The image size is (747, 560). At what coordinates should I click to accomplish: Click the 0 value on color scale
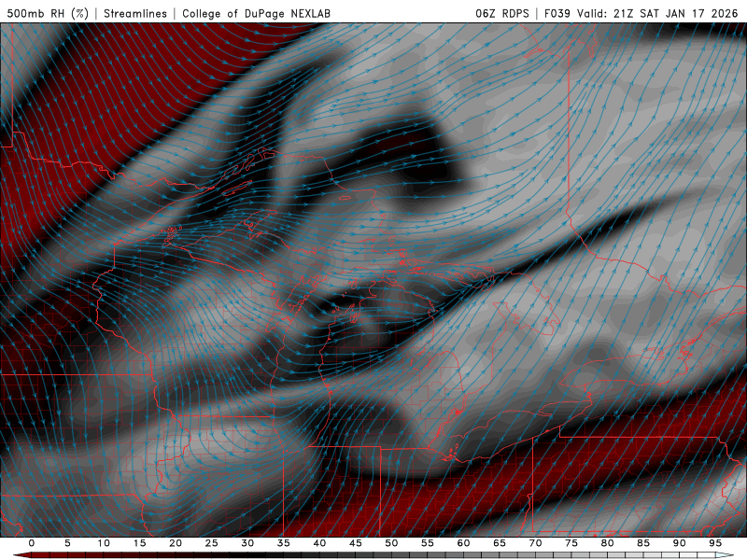tap(32, 543)
